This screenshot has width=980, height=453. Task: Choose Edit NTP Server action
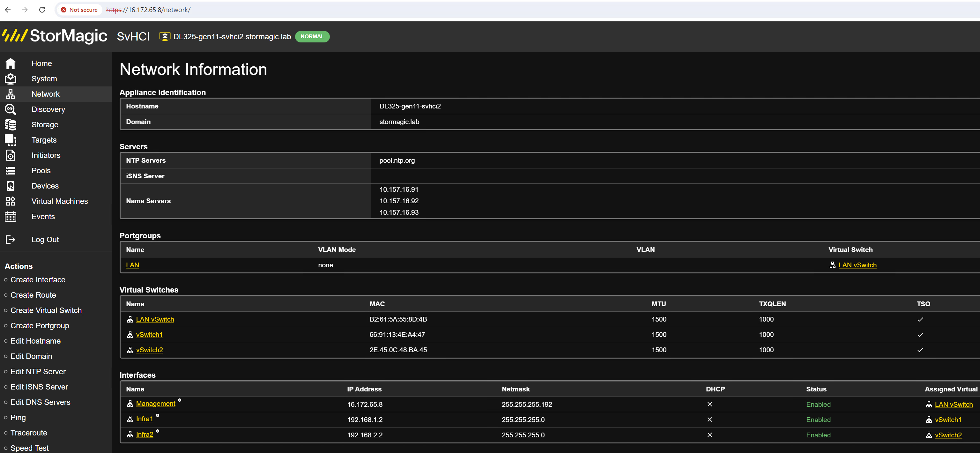pos(38,372)
